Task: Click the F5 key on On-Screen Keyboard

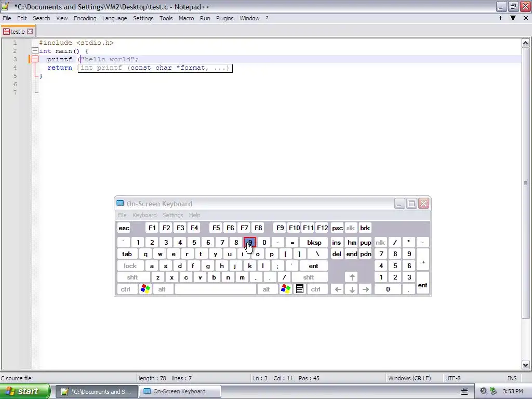Action: click(216, 228)
